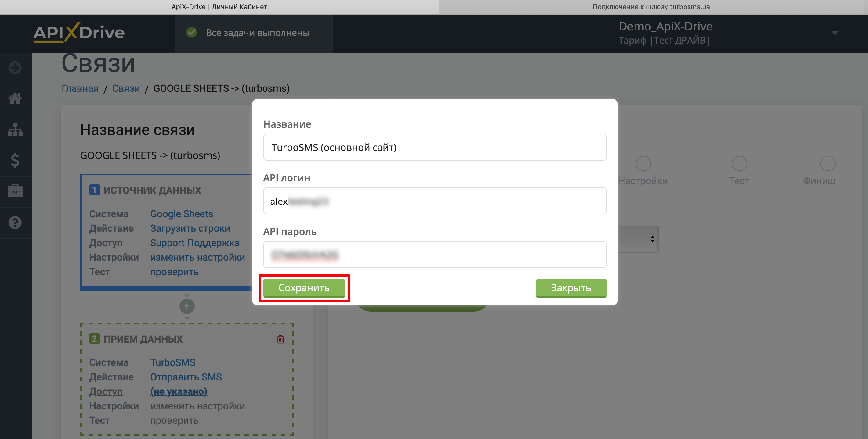Open the Связи breadcrumb link

click(x=126, y=88)
